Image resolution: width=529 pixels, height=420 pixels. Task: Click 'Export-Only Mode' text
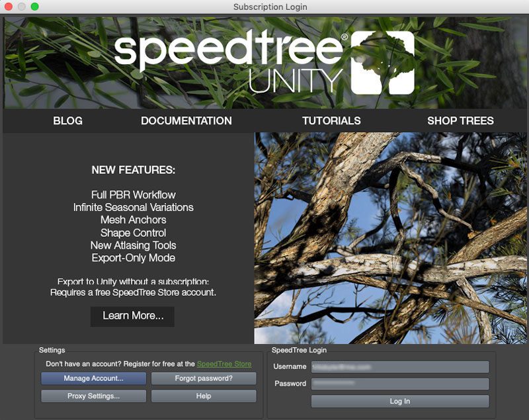134,258
